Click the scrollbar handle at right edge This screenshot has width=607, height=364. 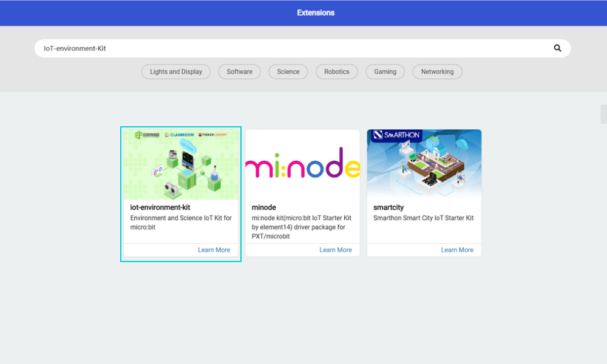603,114
